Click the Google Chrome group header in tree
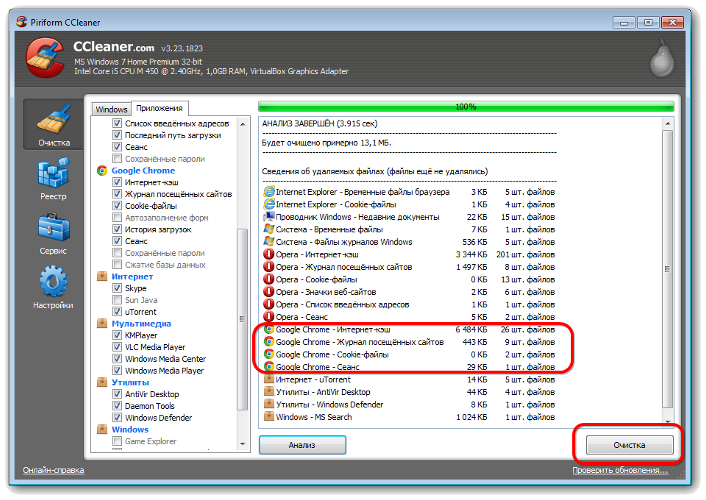Viewport: 706px width, 500px height. [142, 171]
